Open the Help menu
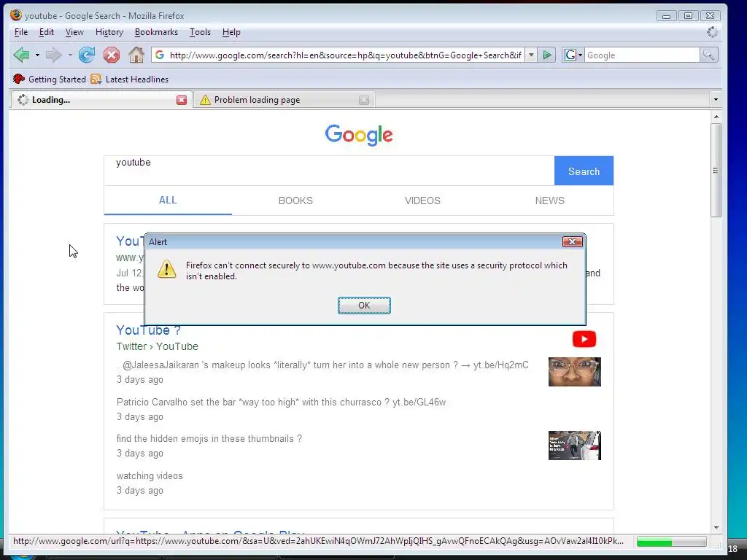This screenshot has height=560, width=747. click(231, 32)
